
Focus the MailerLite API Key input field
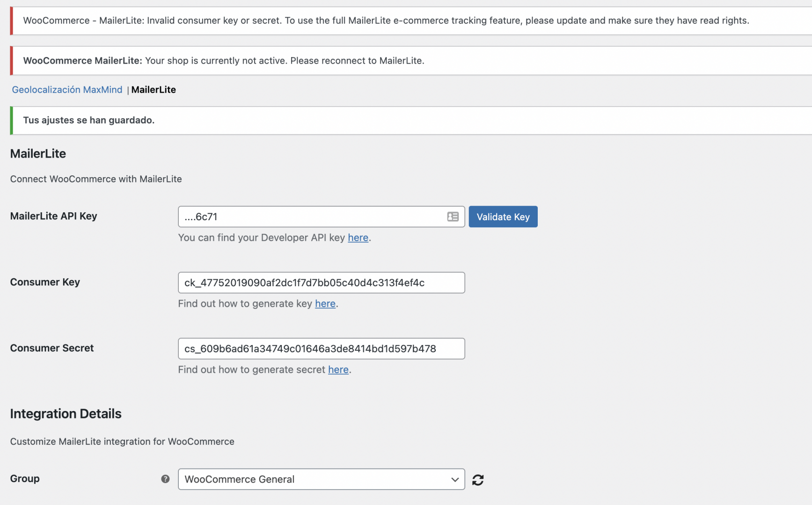coord(322,216)
